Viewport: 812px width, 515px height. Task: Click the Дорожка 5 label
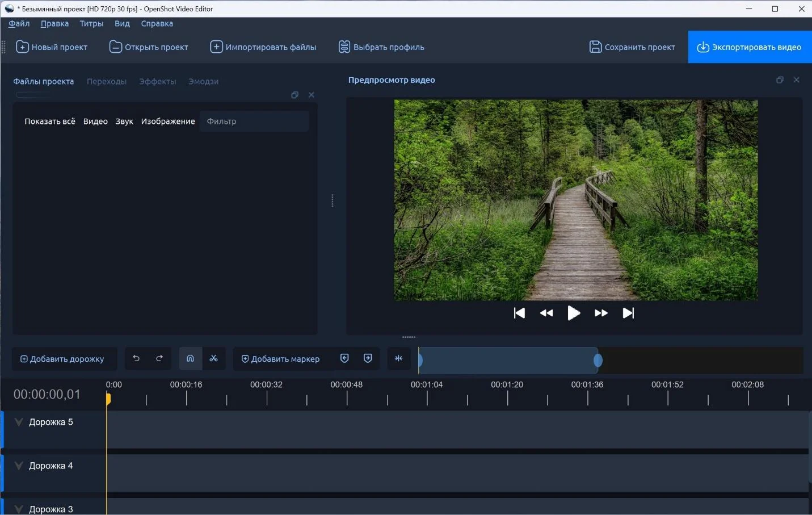coord(51,422)
